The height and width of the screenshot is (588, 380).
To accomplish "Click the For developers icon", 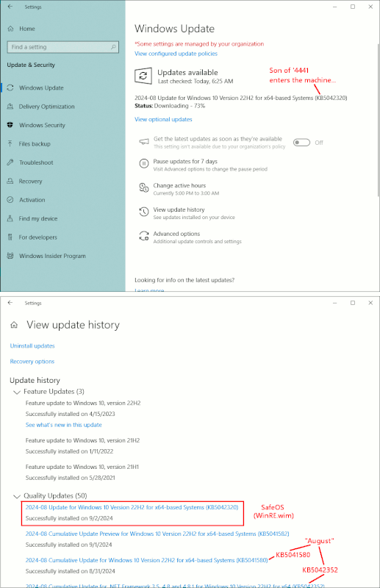I will click(x=10, y=237).
